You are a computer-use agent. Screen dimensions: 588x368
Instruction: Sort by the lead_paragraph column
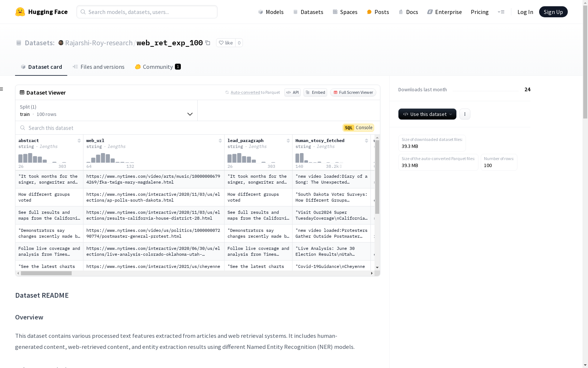288,141
